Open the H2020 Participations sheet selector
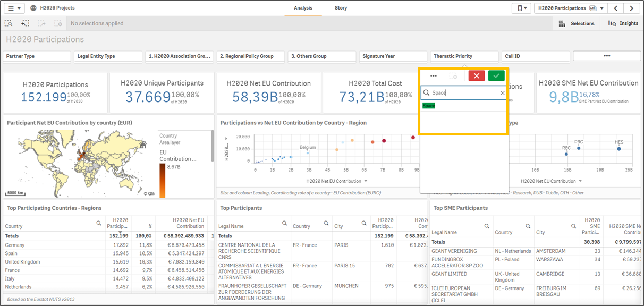Image resolution: width=644 pixels, height=306 pixels. tap(571, 8)
